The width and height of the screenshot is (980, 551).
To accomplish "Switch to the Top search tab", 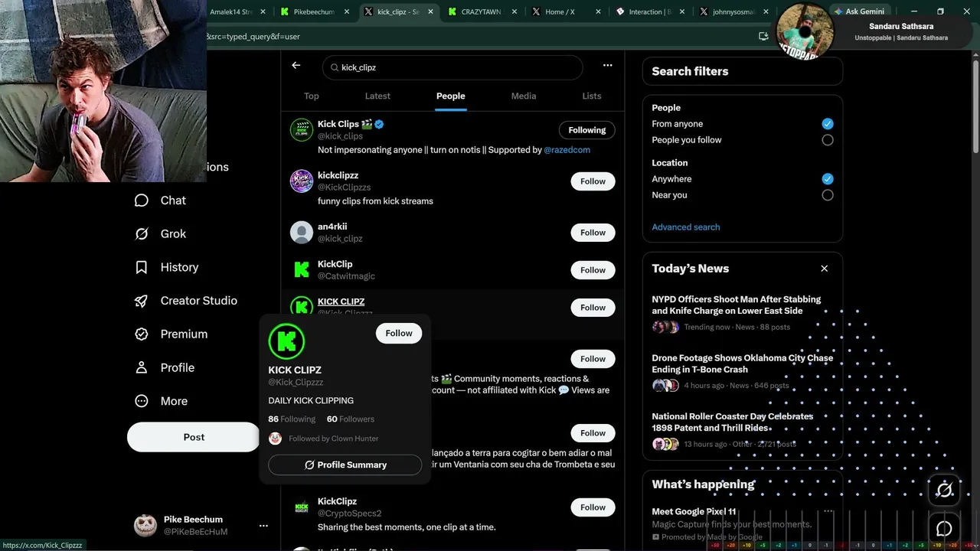I will point(311,96).
